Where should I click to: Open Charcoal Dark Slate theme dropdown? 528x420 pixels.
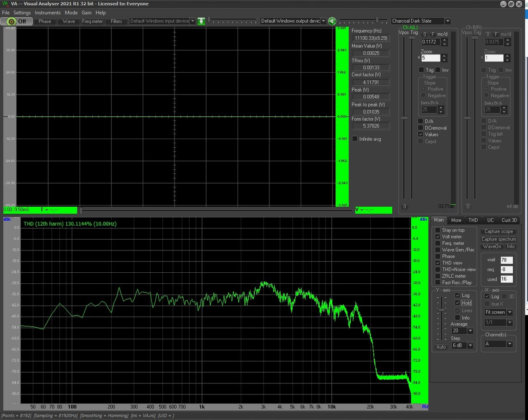(421, 21)
